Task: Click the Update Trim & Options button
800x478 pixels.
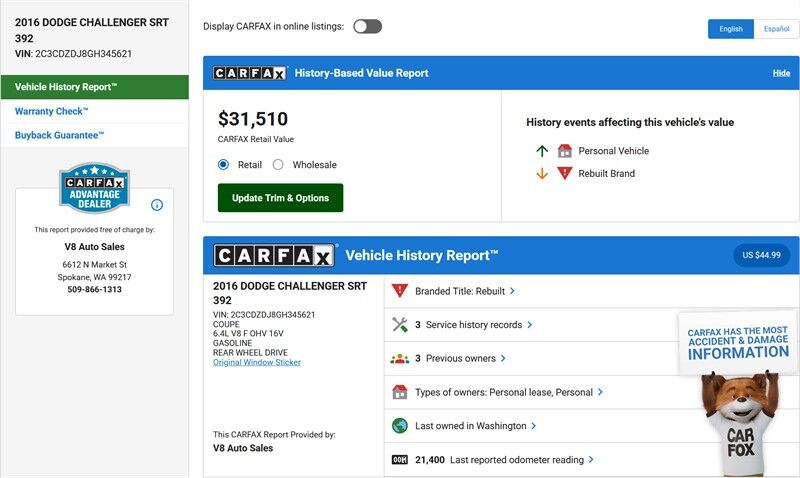Action: [x=280, y=198]
